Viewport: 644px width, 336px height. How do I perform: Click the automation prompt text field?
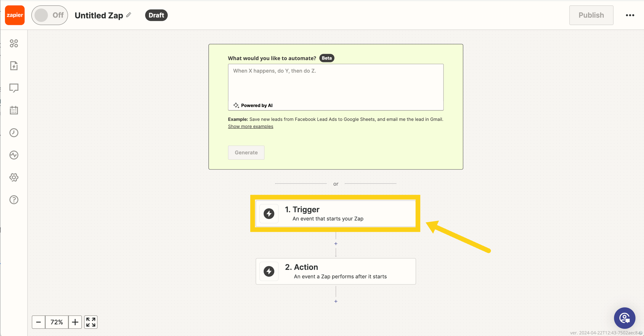(335, 83)
